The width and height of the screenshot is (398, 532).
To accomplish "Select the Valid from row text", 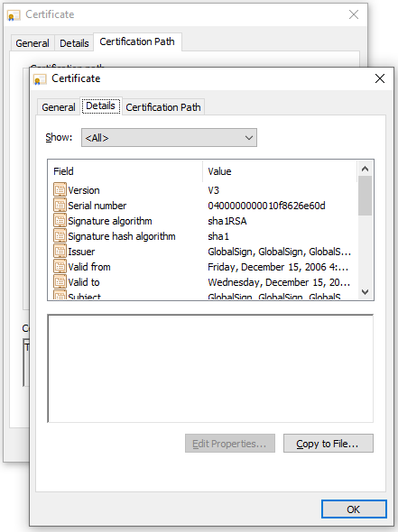I will coord(89,267).
